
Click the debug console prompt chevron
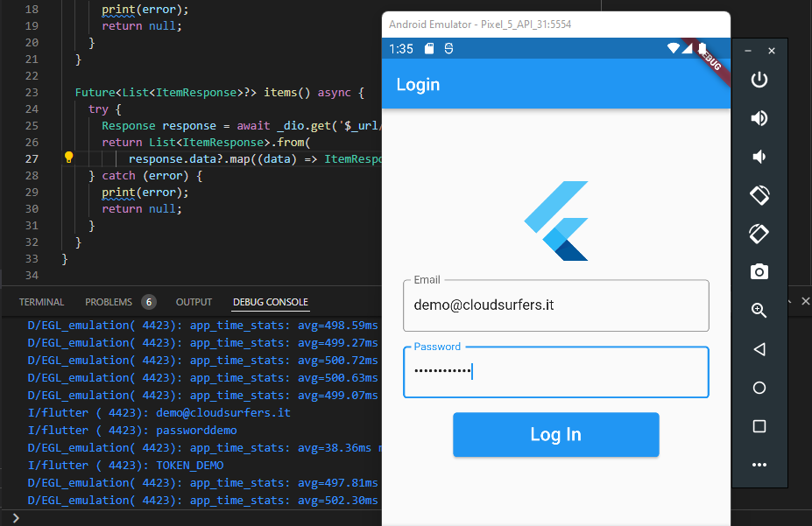16,518
